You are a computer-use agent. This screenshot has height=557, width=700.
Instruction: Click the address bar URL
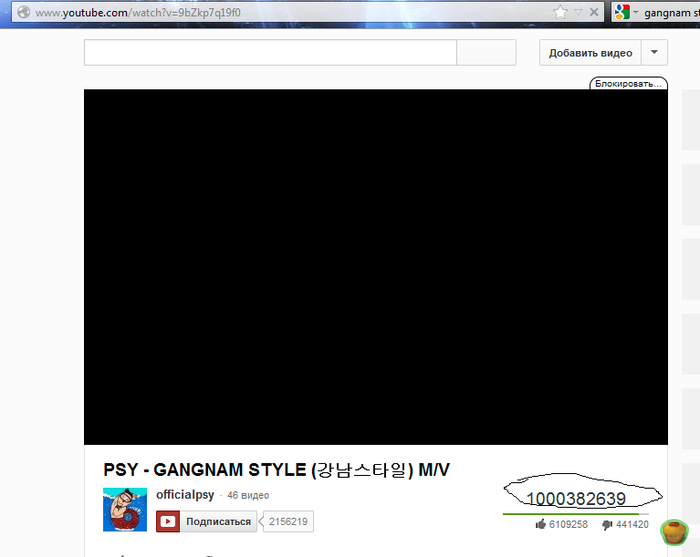click(x=138, y=12)
